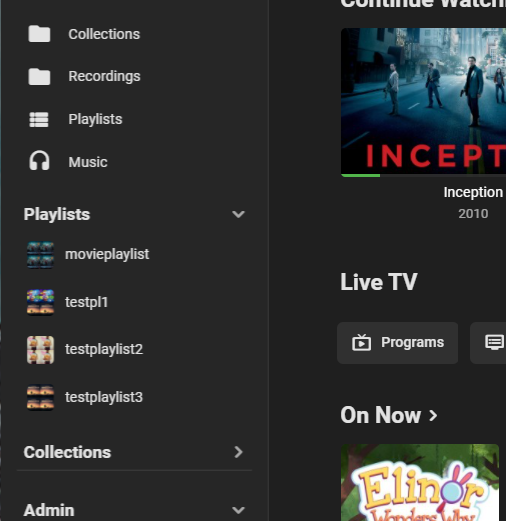Screen dimensions: 506x521
Task: Open the On Now arrow
Action: coord(433,415)
